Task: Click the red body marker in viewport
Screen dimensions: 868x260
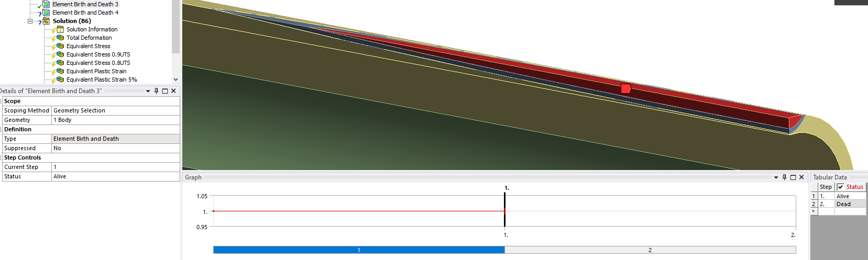Action: pyautogui.click(x=625, y=88)
